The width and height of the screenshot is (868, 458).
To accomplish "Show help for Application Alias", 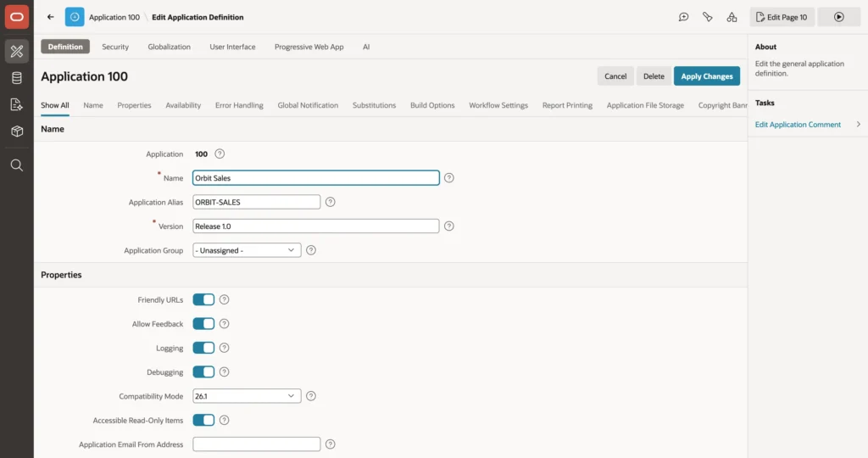I will 331,202.
